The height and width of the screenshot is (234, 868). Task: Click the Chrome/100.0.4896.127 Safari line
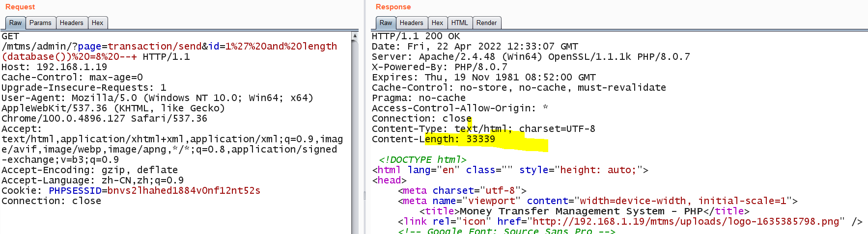click(x=105, y=119)
